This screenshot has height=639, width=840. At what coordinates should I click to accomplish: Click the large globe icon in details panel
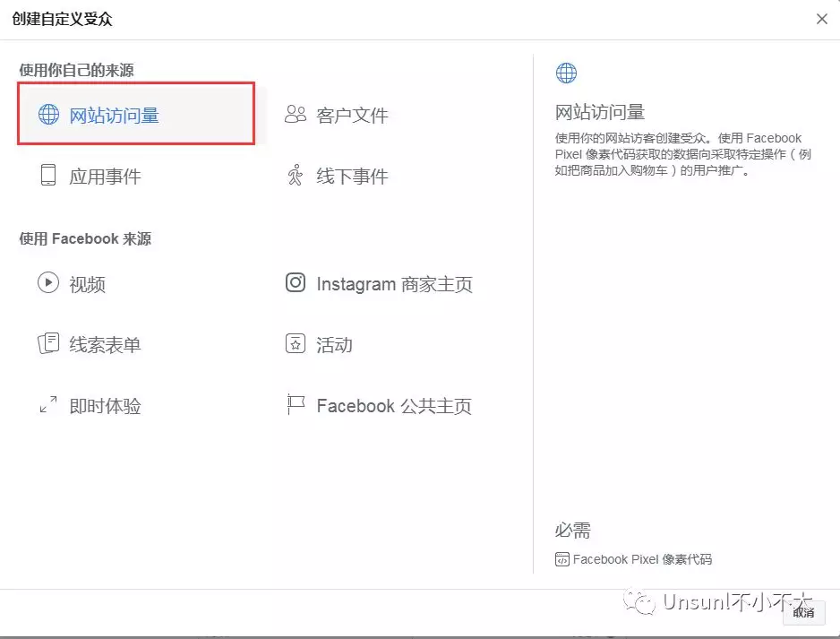tap(566, 73)
